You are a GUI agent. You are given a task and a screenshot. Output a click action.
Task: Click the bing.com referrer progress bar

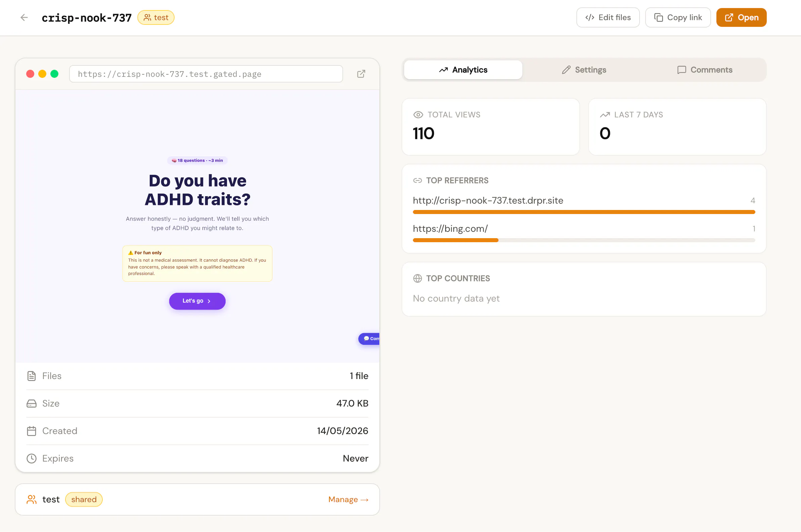tap(584, 240)
